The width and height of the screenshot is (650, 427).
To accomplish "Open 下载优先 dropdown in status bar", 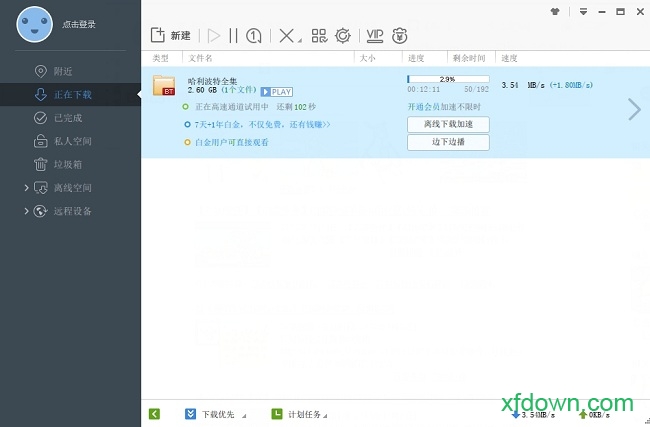I will [216, 414].
